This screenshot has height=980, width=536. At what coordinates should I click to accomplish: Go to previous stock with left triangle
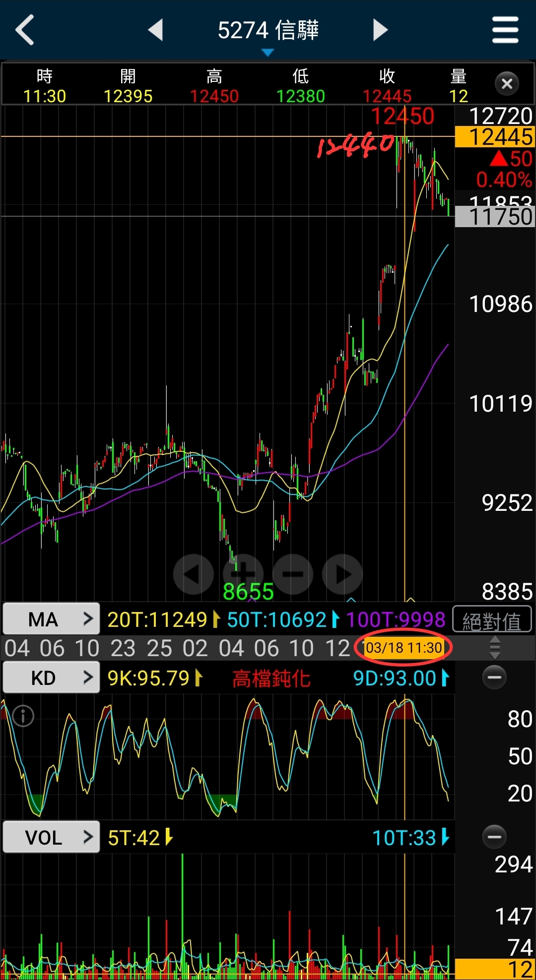156,30
